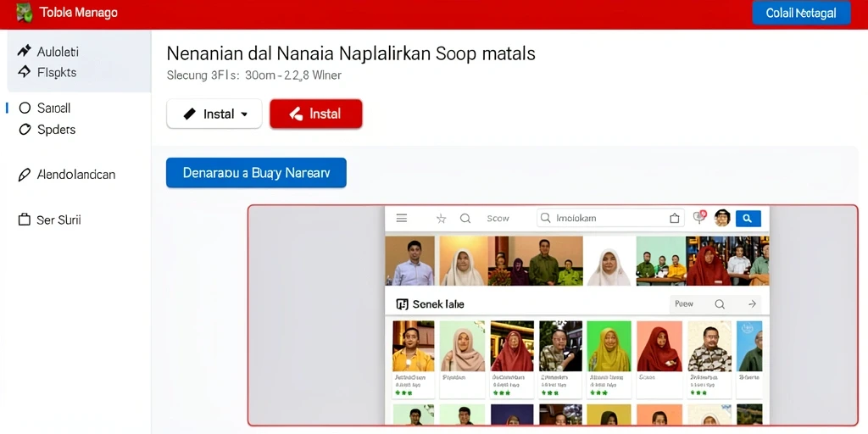The image size is (868, 434).
Task: Click the circle icon beside Saroall
Action: [x=25, y=108]
